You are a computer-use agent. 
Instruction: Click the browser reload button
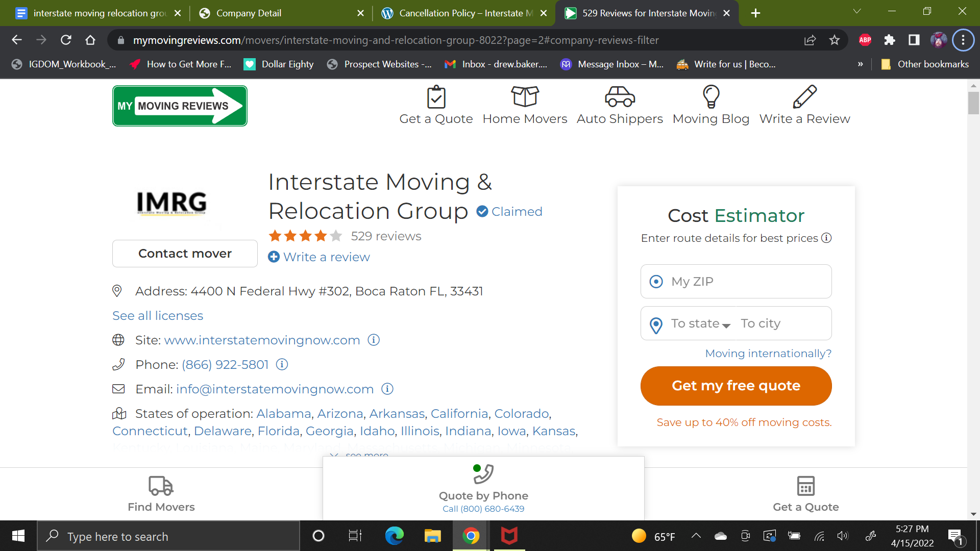point(66,40)
